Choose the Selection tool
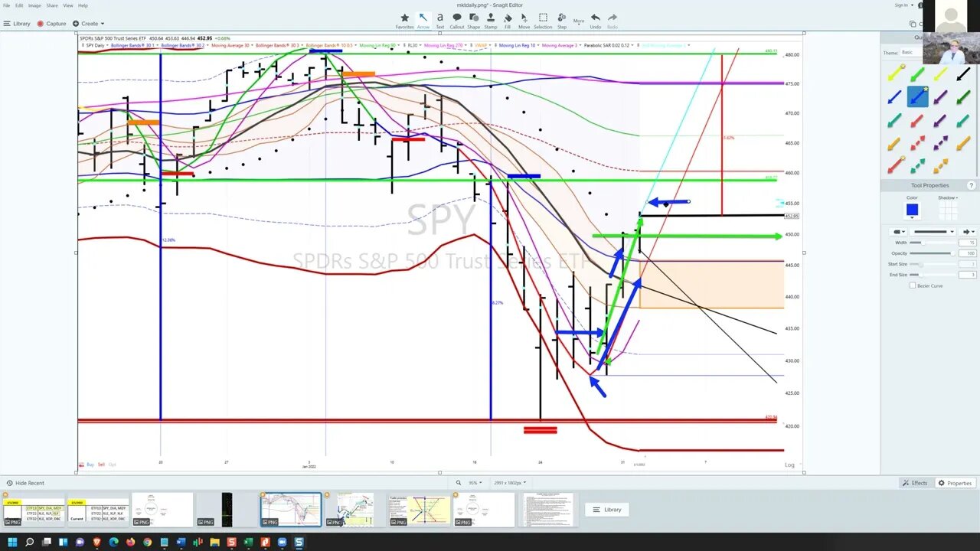The image size is (980, 551). (543, 21)
